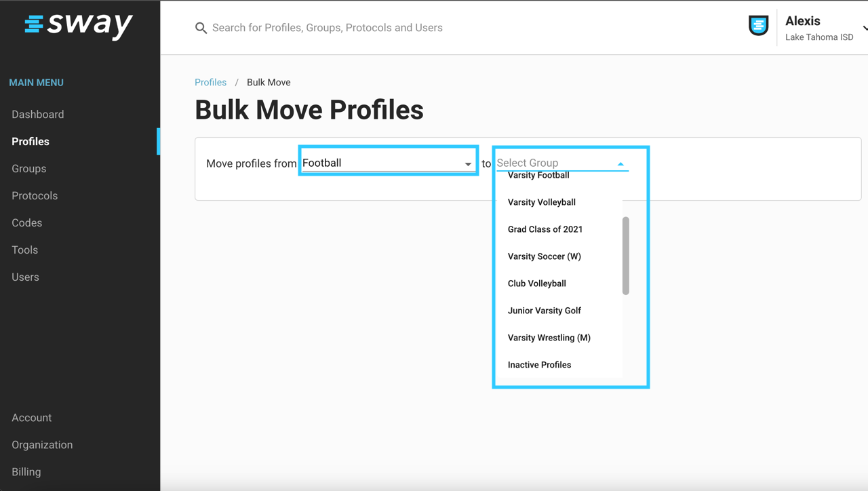Choose Grad Class of 2021 from the list
This screenshot has height=491, width=868.
click(545, 229)
